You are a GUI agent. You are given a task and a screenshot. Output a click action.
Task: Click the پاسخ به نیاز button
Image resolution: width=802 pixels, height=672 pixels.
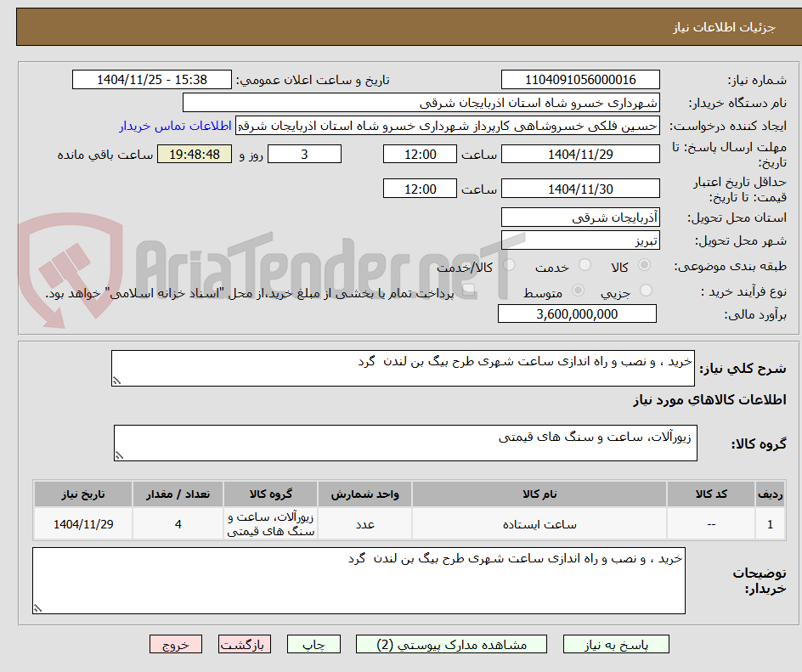pos(616,644)
